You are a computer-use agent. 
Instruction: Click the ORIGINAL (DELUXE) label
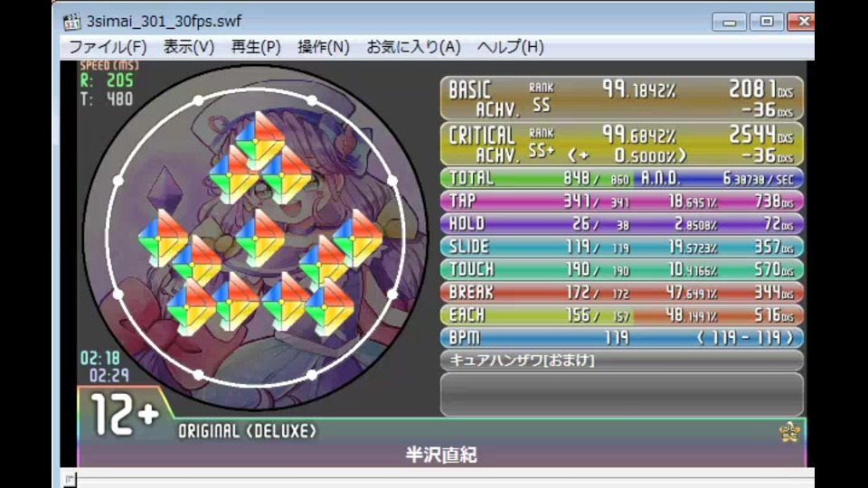tap(247, 431)
